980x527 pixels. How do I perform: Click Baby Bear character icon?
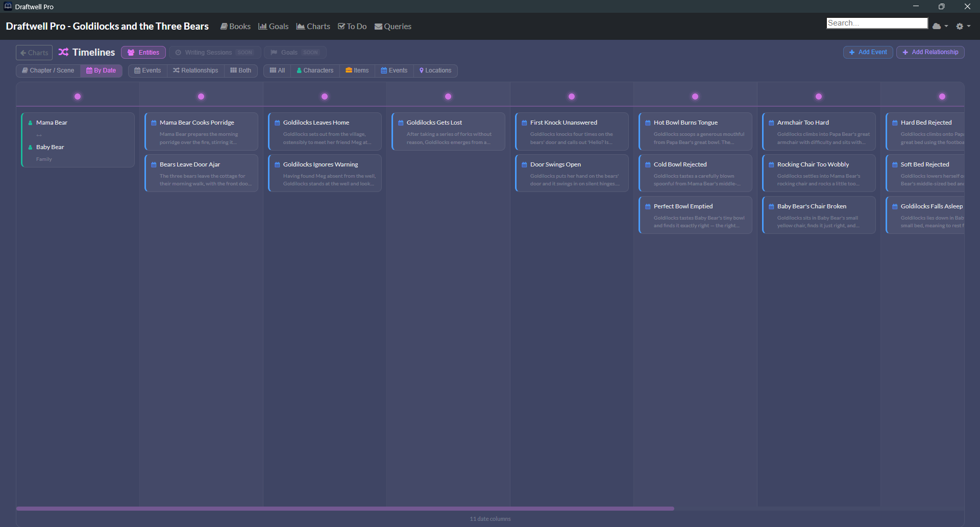coord(30,147)
